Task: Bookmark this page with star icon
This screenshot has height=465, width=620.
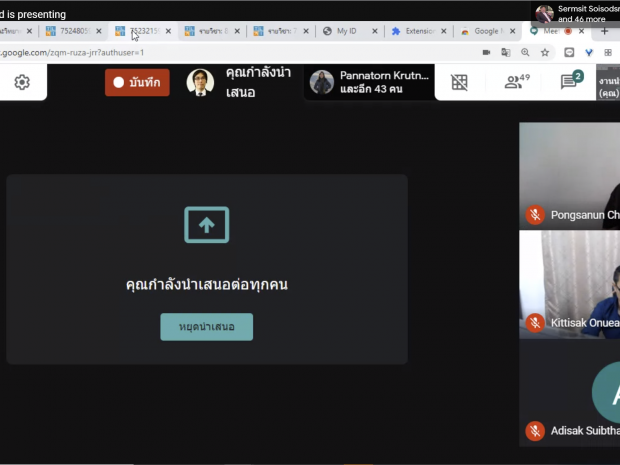Action: click(x=545, y=52)
